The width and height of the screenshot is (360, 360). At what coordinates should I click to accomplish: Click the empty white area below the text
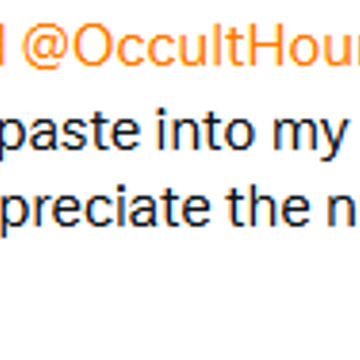pos(180,300)
